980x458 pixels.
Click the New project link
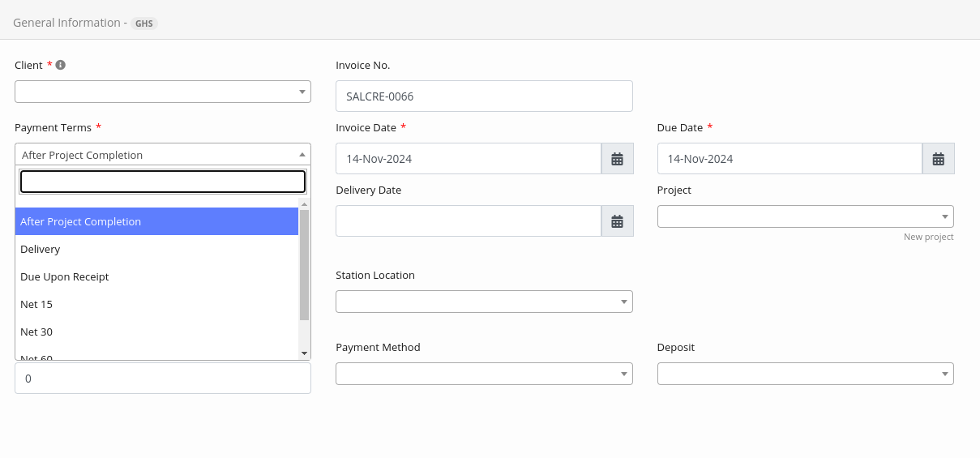[928, 237]
